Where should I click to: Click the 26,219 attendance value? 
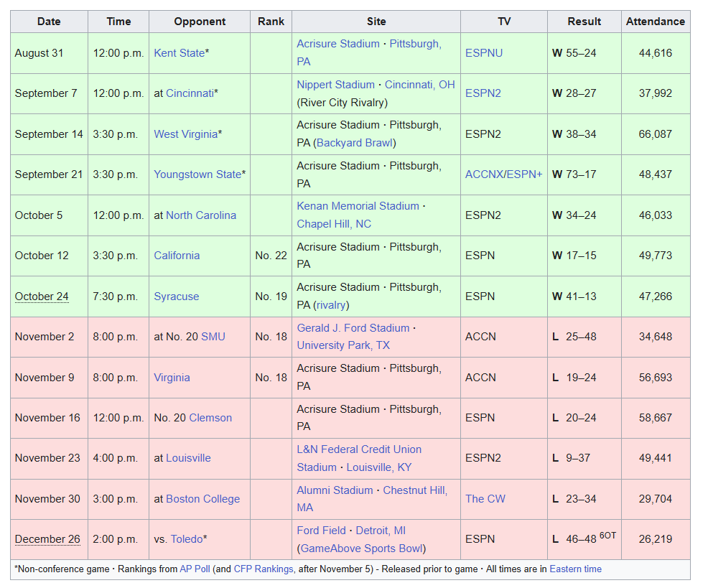point(655,538)
